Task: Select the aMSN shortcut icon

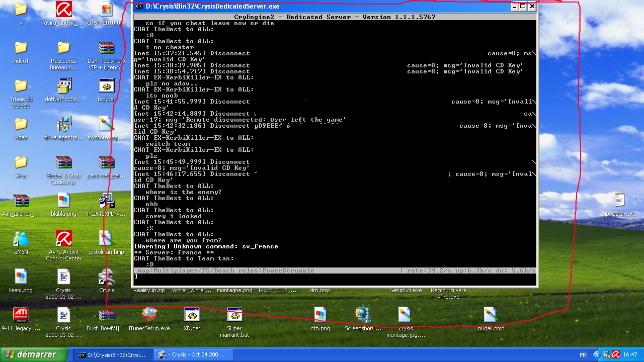Action: pyautogui.click(x=21, y=238)
